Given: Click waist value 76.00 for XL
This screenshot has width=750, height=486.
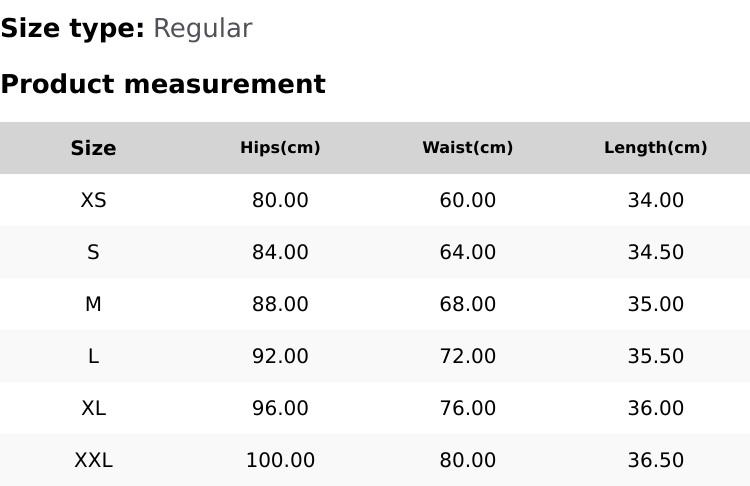Looking at the screenshot, I should [x=467, y=408].
